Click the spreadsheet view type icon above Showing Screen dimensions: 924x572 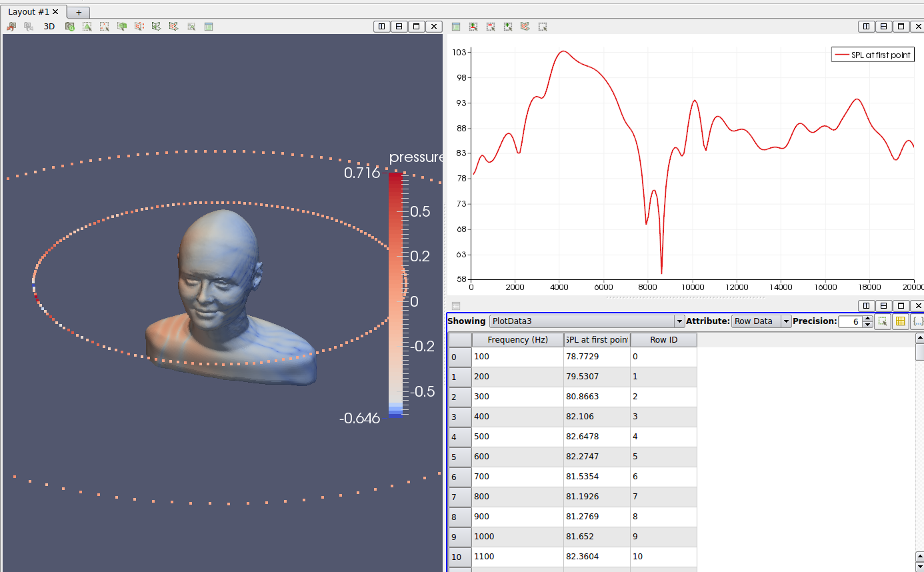coord(456,306)
